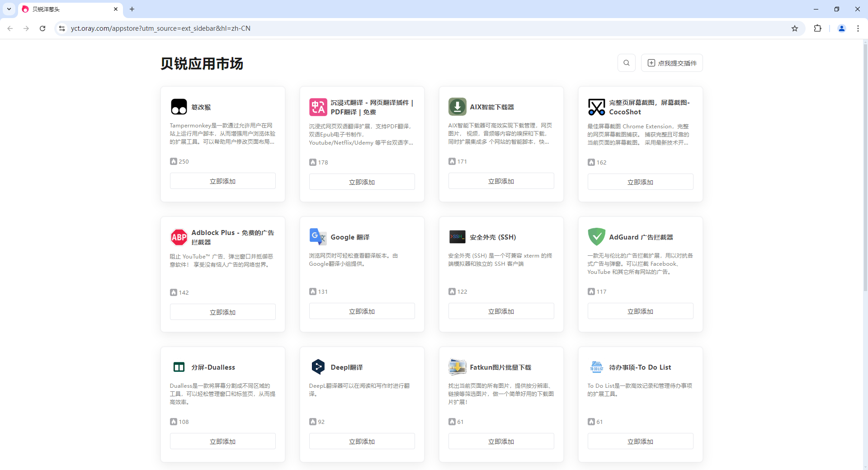
Task: Open the Google 翻译 title
Action: pyautogui.click(x=350, y=237)
